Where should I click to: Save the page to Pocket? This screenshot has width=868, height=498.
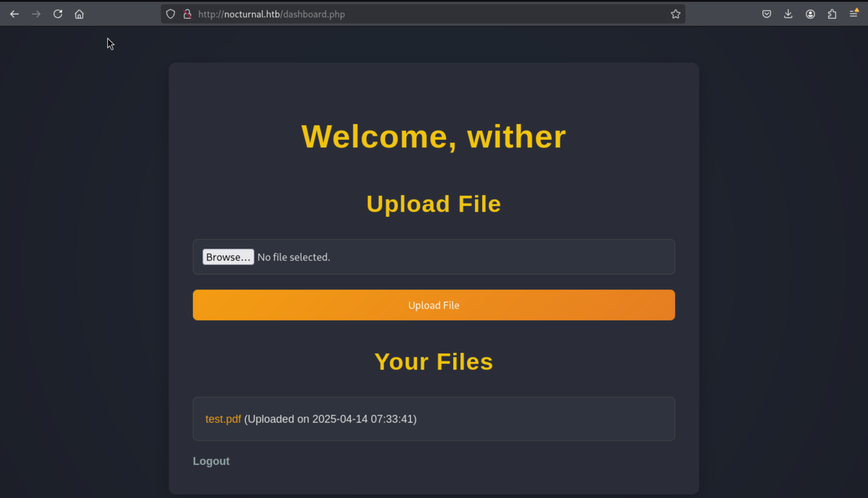(x=766, y=14)
